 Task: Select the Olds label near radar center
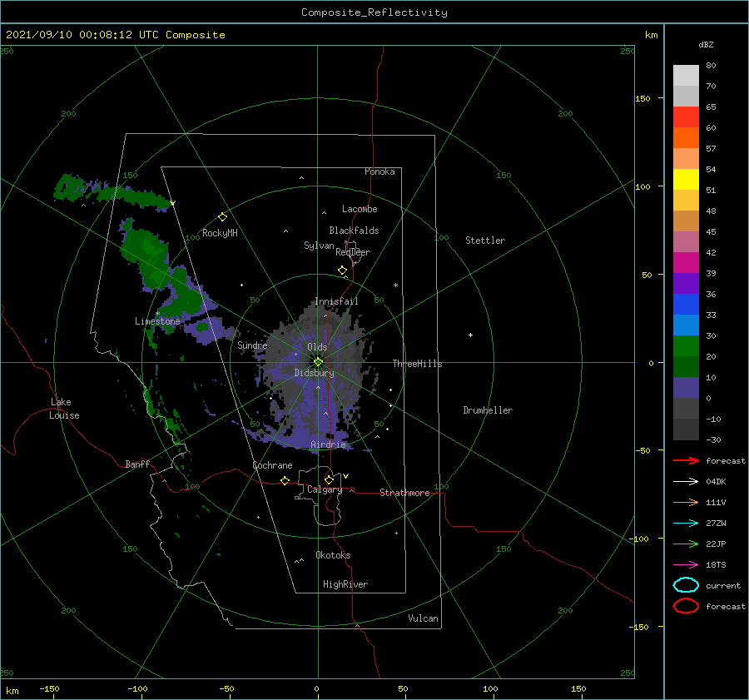[317, 347]
